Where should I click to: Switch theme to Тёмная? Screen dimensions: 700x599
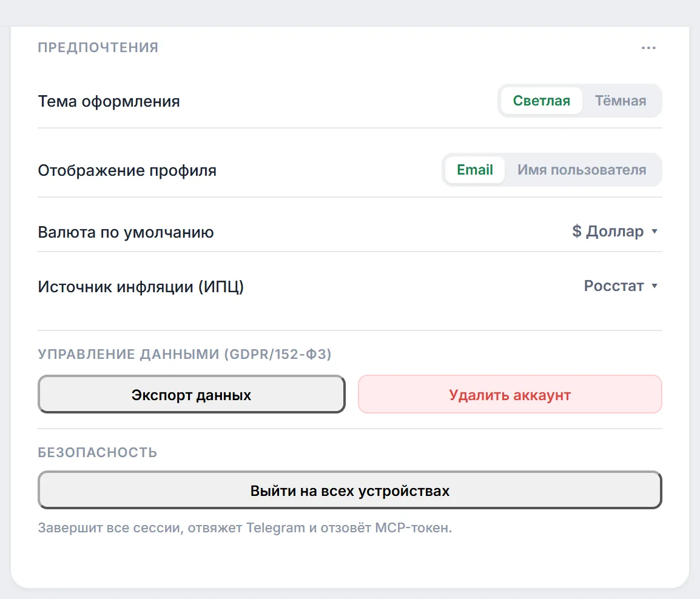coord(620,101)
